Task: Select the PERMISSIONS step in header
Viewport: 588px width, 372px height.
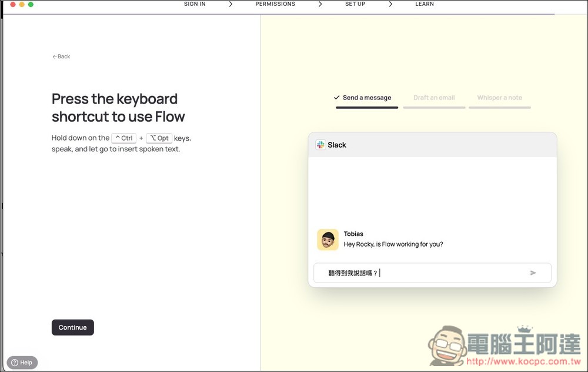Action: [275, 4]
